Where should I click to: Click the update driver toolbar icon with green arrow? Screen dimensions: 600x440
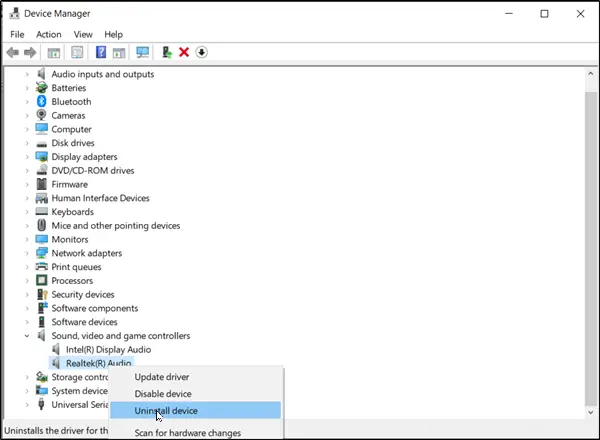click(167, 52)
